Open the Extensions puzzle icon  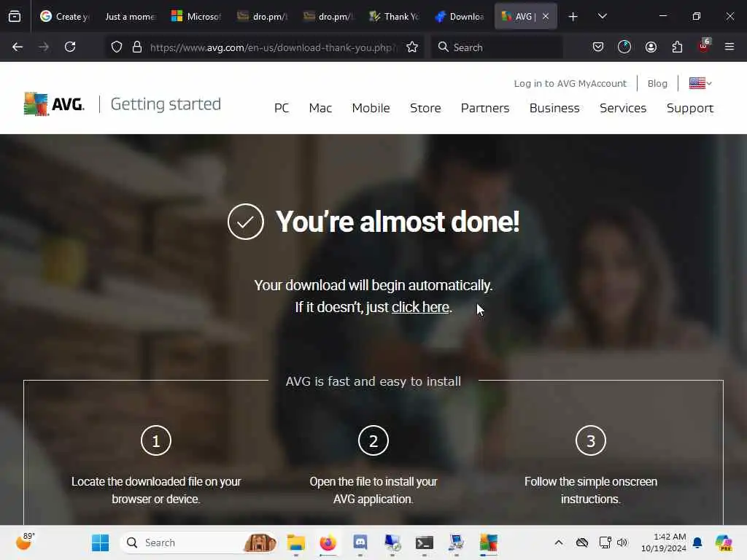pos(677,47)
